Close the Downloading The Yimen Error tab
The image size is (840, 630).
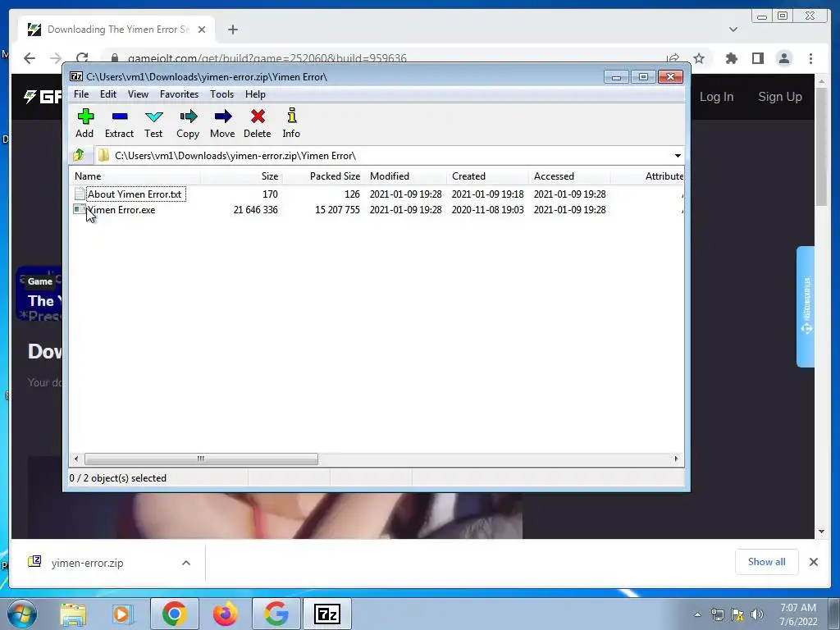[x=202, y=30]
